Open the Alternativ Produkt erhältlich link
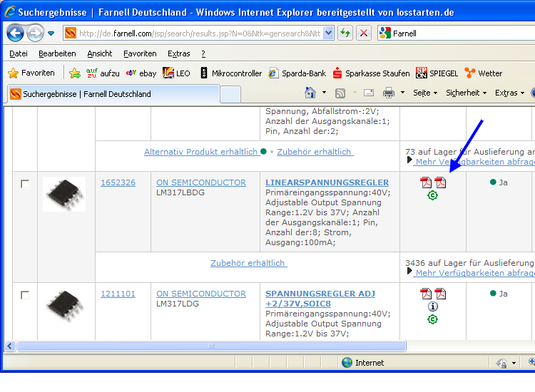 pyautogui.click(x=202, y=152)
